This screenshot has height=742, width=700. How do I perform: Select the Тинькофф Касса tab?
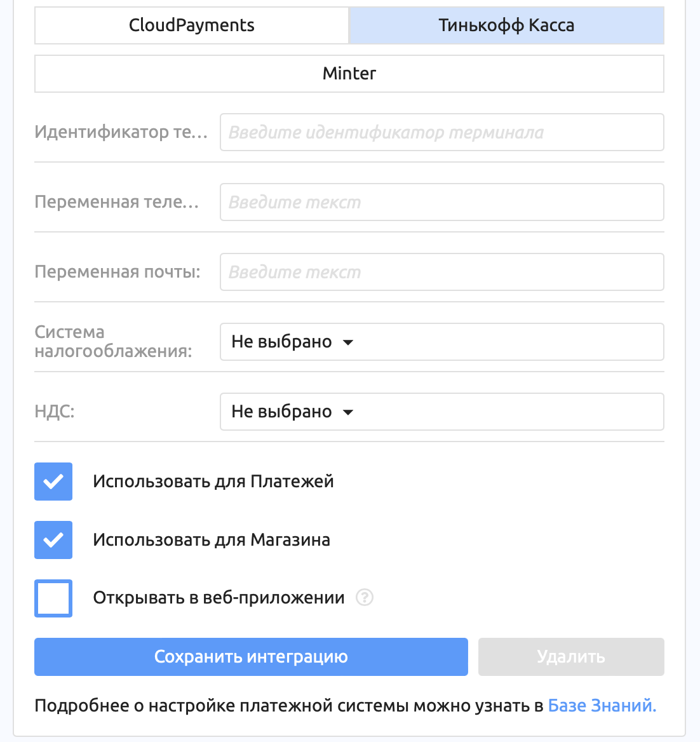pyautogui.click(x=506, y=25)
